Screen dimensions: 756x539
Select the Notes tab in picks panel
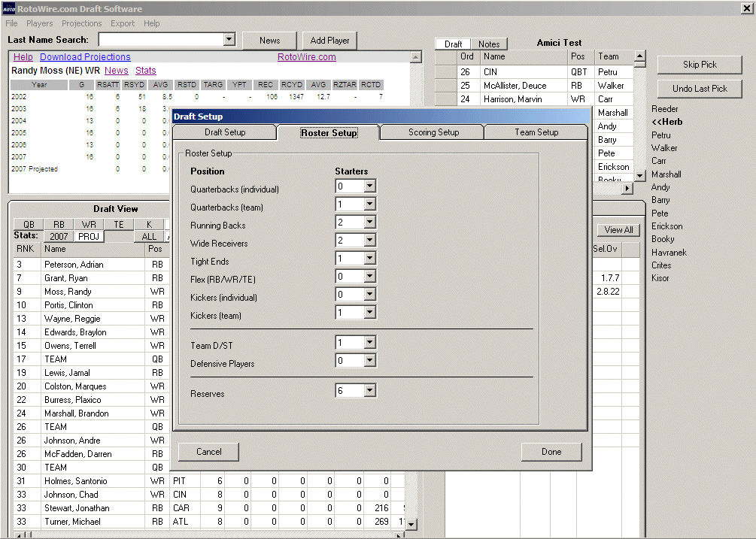[x=489, y=44]
